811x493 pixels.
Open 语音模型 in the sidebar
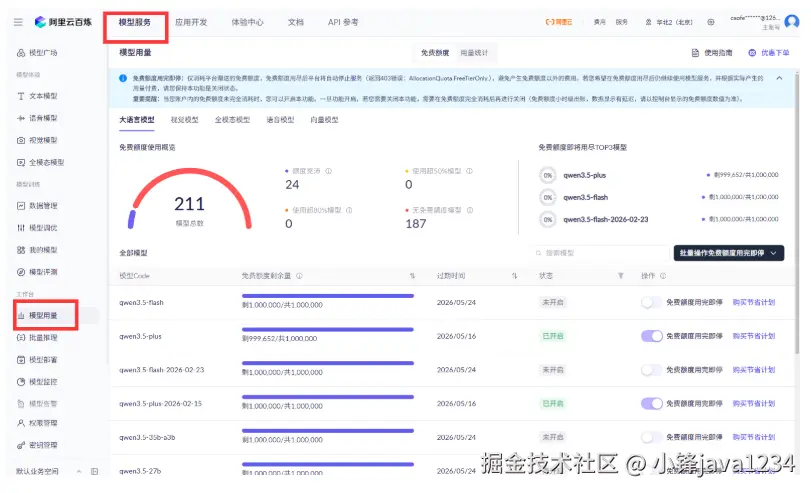(x=37, y=118)
